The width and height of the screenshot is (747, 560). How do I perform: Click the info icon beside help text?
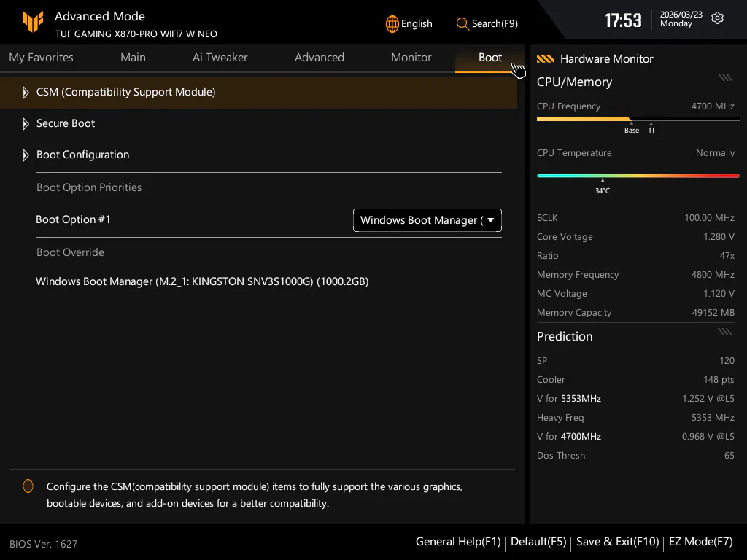pyautogui.click(x=28, y=486)
